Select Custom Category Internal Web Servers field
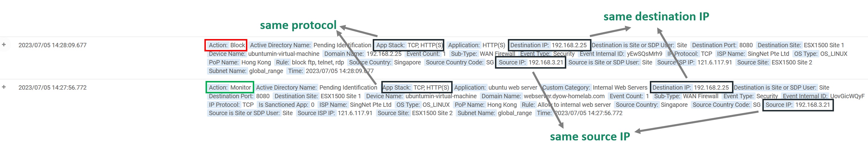 click(594, 88)
